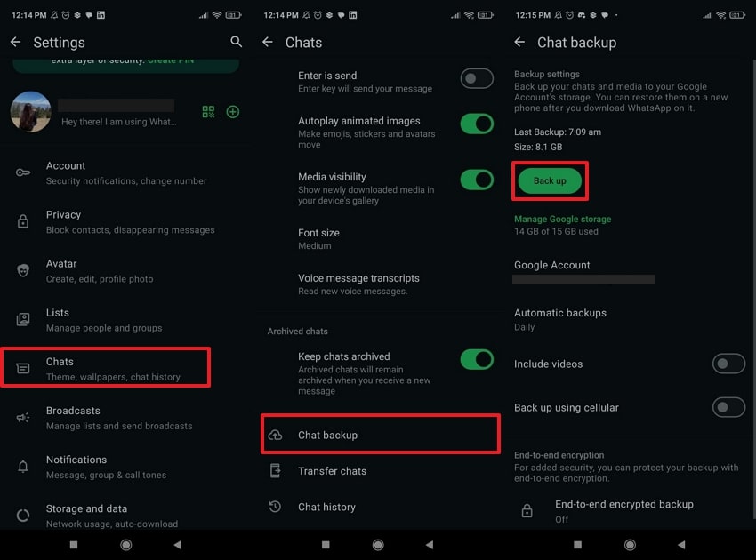
Task: Tap the Chat history clock icon
Action: pos(275,507)
